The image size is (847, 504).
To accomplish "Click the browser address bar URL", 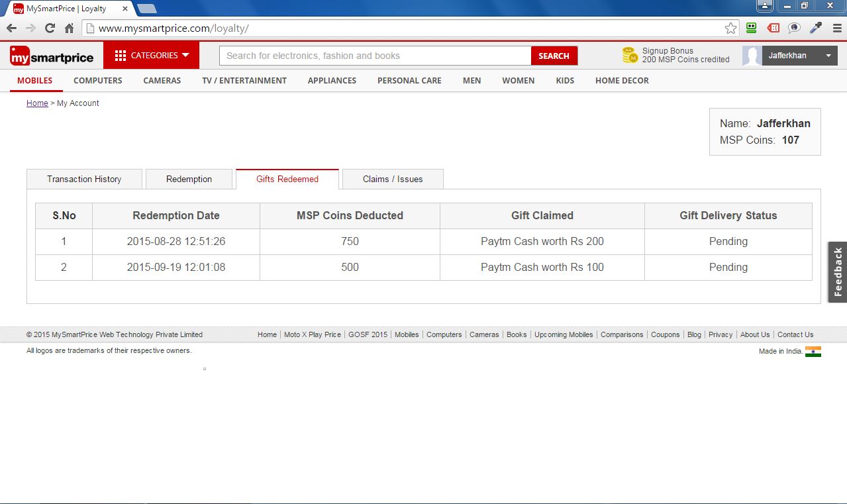I will click(x=174, y=28).
